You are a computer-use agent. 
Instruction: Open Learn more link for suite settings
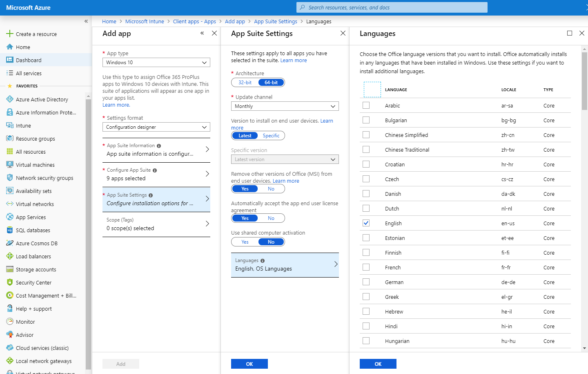pyautogui.click(x=294, y=60)
